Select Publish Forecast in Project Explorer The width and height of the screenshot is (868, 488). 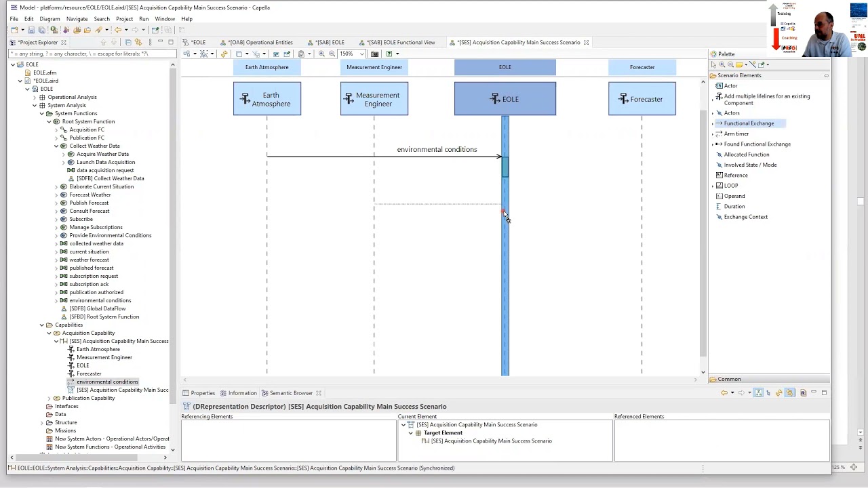click(88, 203)
